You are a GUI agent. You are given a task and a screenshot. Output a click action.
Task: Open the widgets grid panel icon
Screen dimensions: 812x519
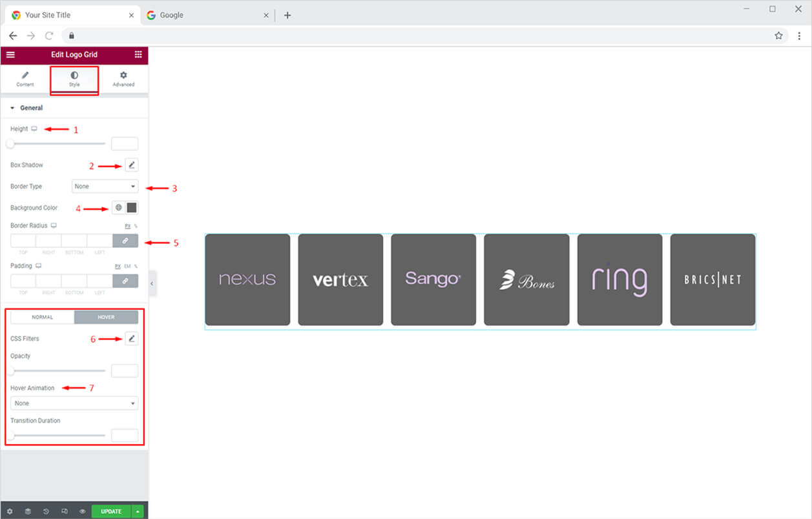[138, 55]
